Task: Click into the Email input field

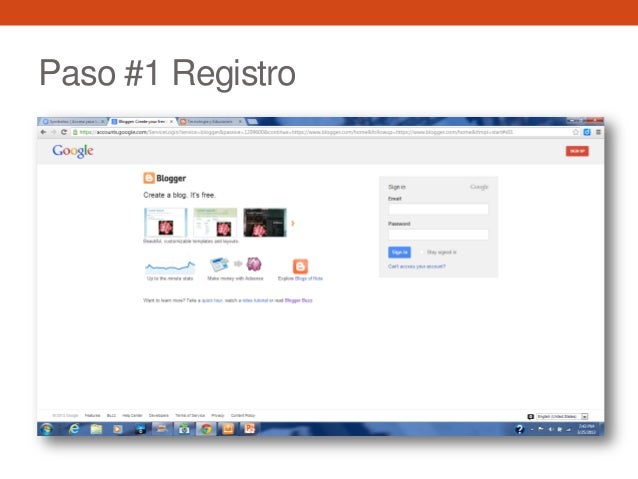Action: pyautogui.click(x=438, y=209)
